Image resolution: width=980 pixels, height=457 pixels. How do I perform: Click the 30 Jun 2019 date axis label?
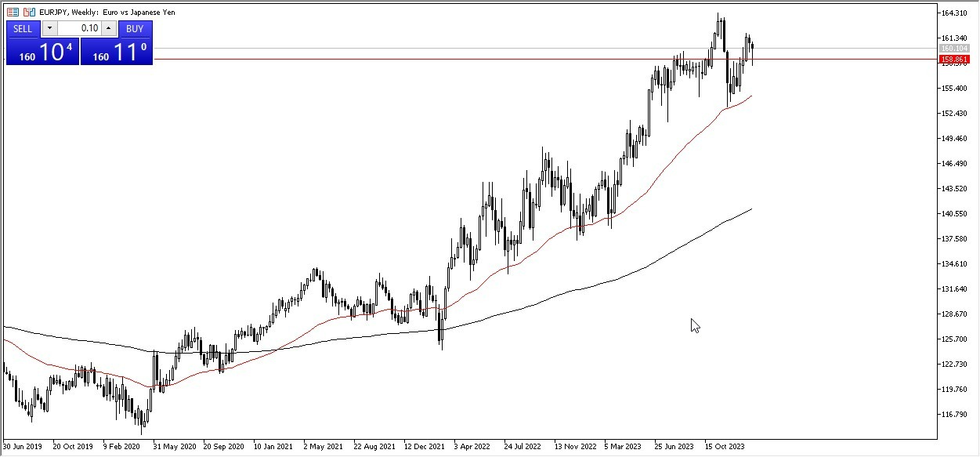click(24, 446)
